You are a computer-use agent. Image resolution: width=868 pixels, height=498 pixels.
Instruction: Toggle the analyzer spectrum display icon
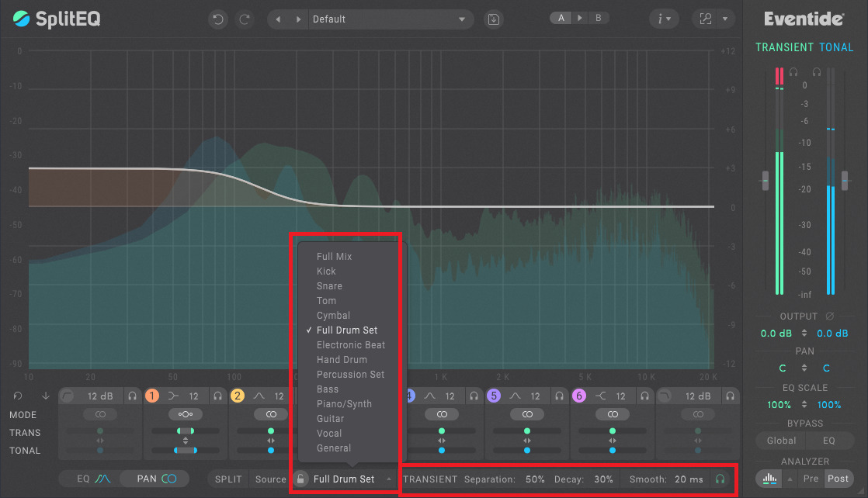coord(769,479)
